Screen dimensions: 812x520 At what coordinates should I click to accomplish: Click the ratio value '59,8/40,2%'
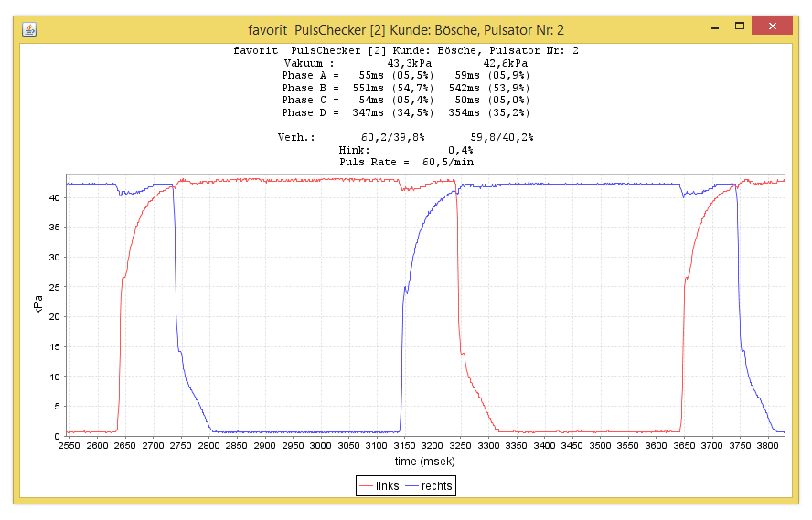[502, 138]
